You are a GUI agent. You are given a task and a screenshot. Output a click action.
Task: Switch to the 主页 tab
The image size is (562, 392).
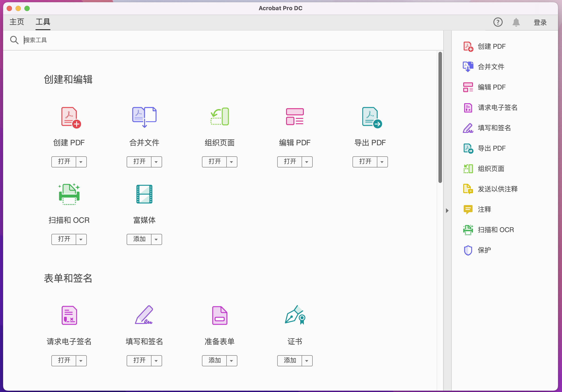[x=16, y=22]
